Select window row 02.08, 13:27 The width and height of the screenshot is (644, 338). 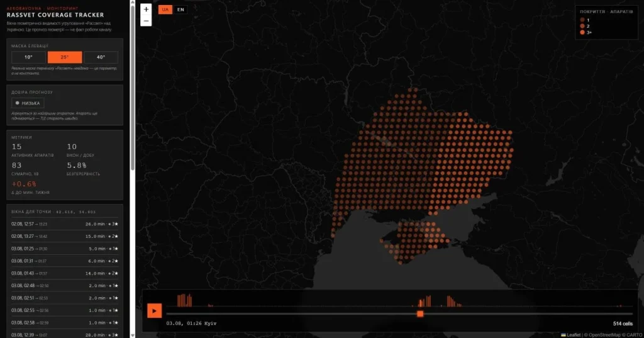(x=65, y=237)
